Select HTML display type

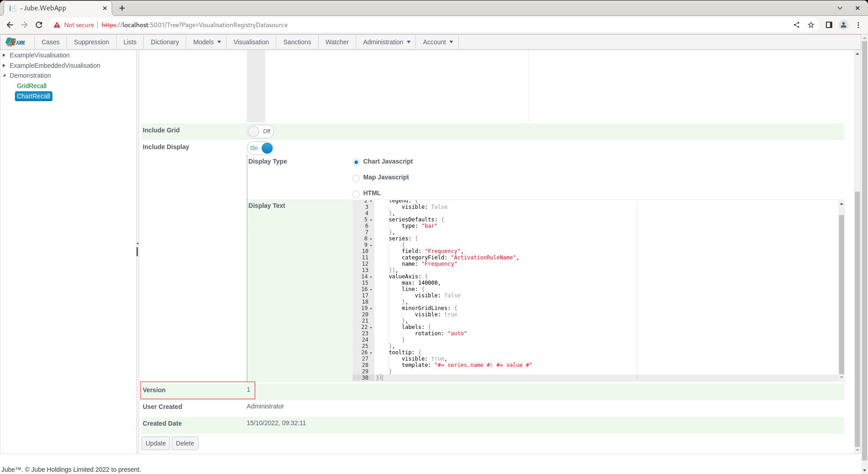(356, 194)
